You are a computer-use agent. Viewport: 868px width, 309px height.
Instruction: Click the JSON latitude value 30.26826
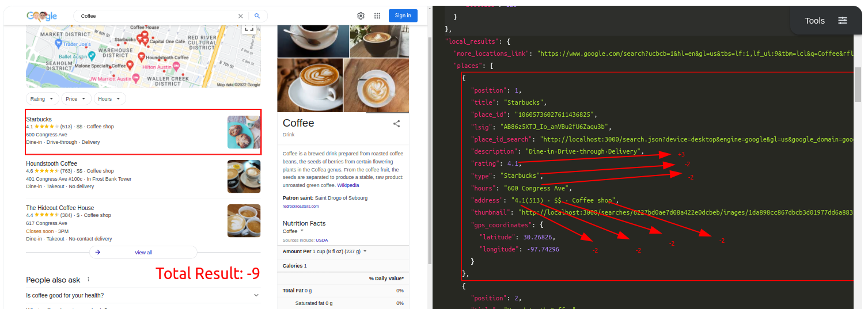click(x=539, y=237)
